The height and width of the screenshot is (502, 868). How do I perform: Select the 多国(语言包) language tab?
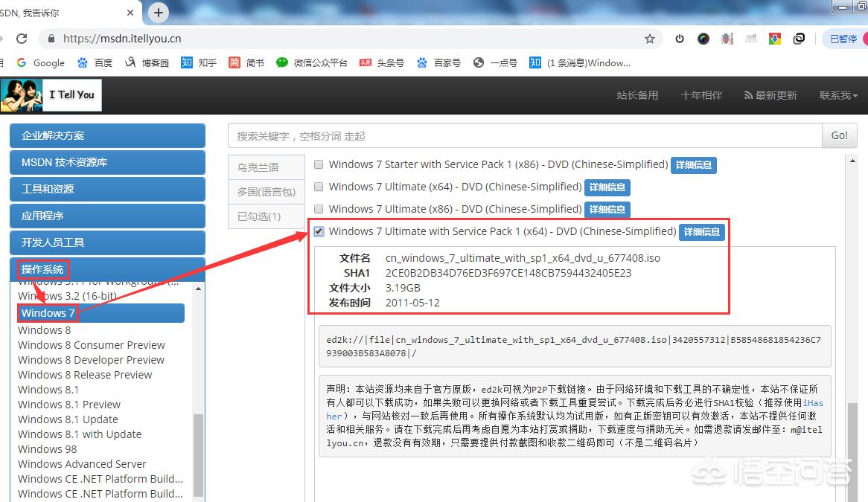(267, 192)
